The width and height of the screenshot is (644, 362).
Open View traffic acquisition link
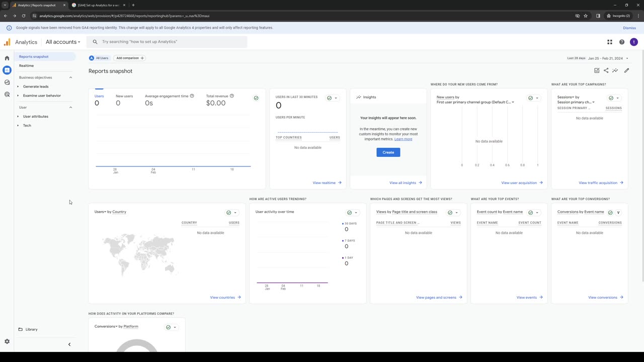(601, 183)
